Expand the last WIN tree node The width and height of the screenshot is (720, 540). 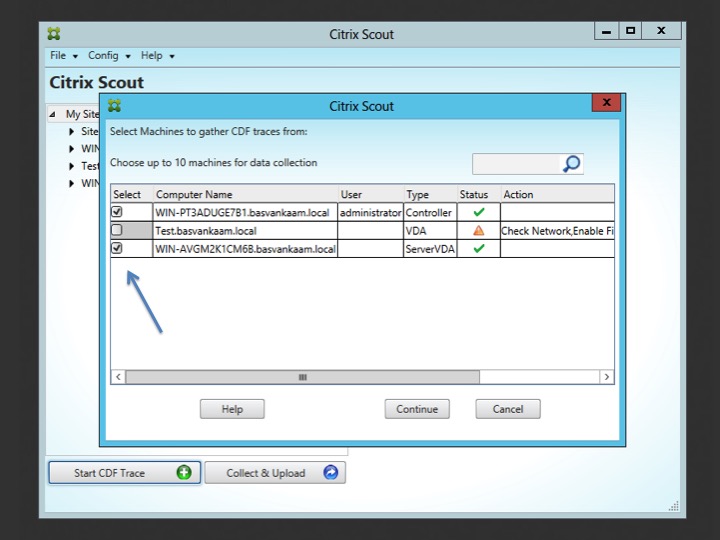click(x=72, y=184)
